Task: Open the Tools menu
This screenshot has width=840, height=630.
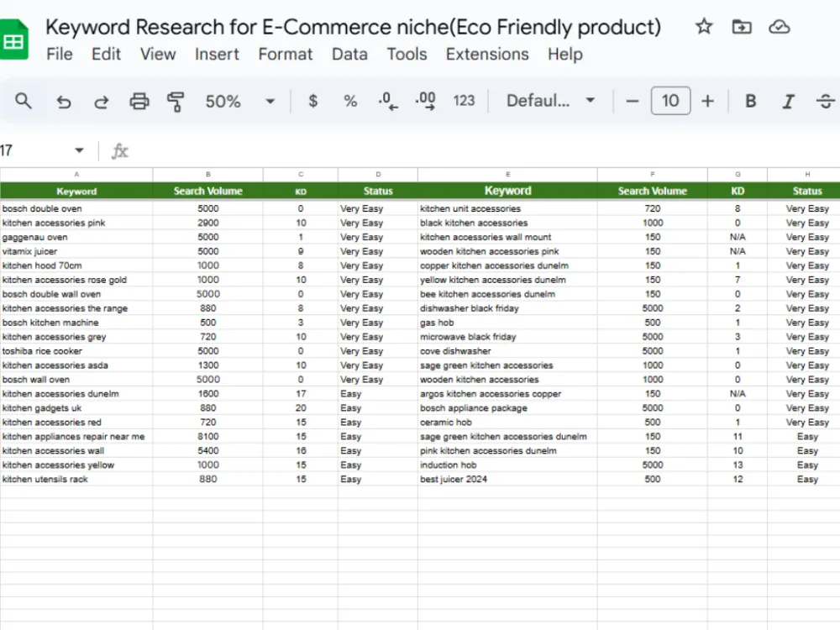Action: coord(407,54)
